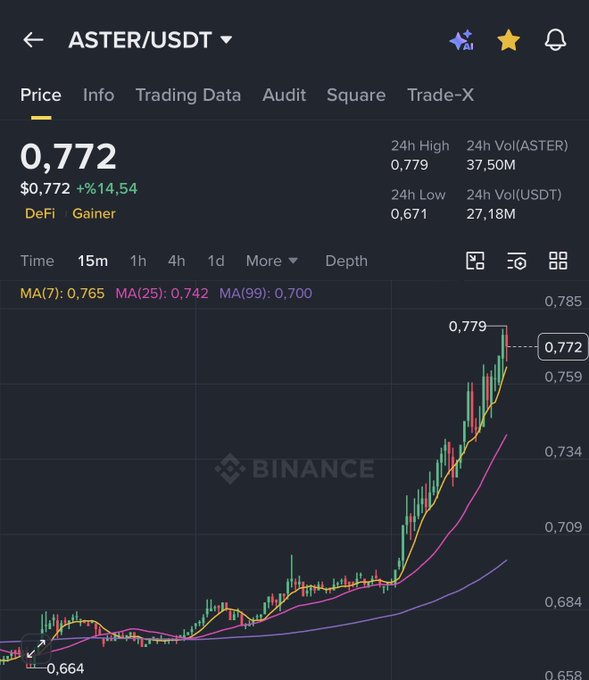
Task: Switch to the Info tab
Action: click(98, 95)
